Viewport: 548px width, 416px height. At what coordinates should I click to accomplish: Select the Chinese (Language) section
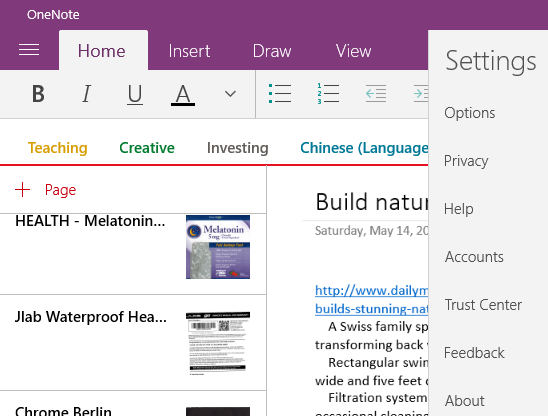(x=364, y=148)
